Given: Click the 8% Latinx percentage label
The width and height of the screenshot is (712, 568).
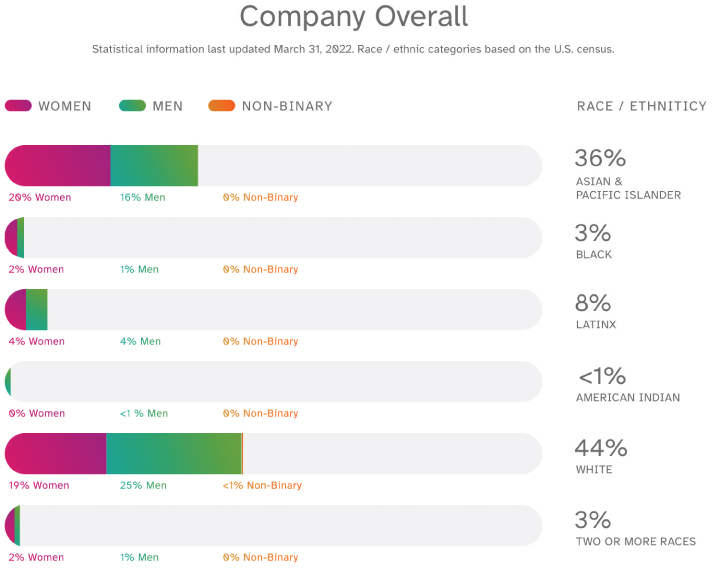Looking at the screenshot, I should [593, 303].
